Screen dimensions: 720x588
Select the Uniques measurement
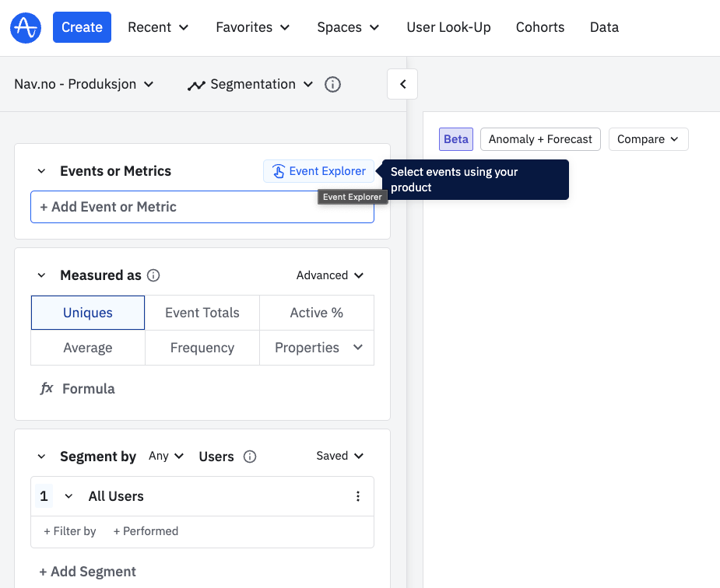pos(88,313)
